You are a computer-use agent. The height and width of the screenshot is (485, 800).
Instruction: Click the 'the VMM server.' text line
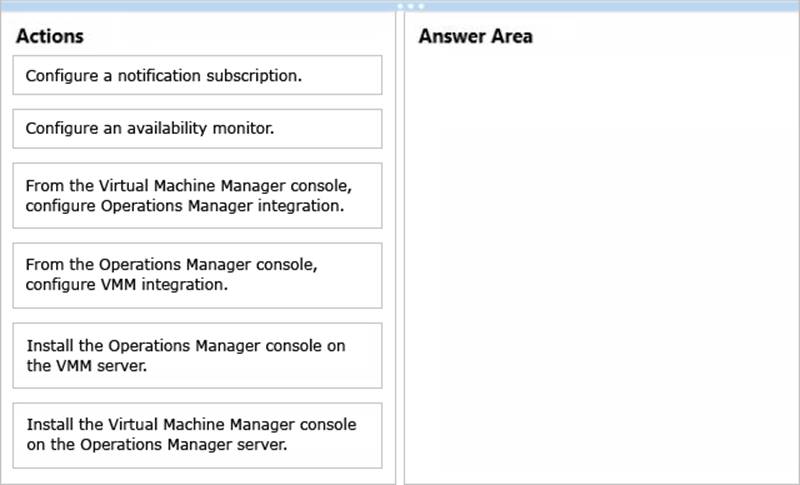click(80, 365)
